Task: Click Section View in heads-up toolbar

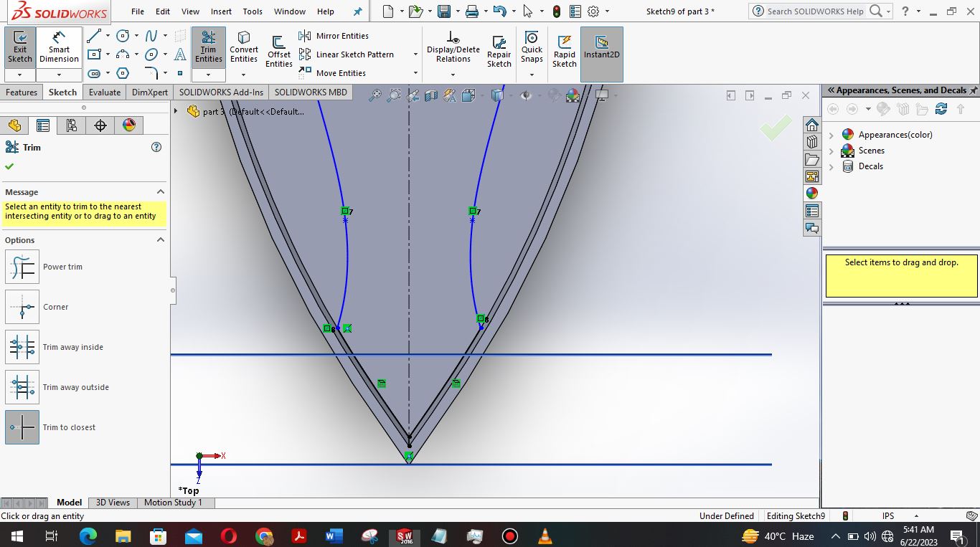Action: pos(430,95)
